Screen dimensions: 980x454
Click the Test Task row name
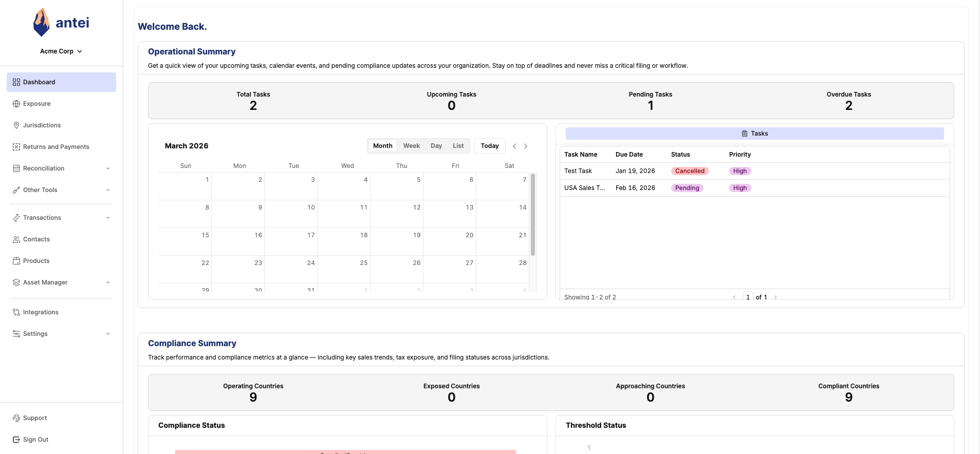click(578, 171)
